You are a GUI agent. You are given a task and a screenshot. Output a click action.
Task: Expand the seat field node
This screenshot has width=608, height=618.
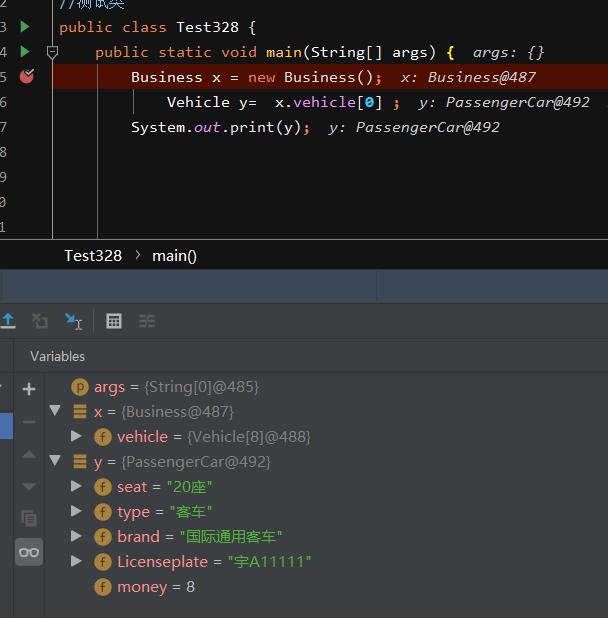coord(76,486)
